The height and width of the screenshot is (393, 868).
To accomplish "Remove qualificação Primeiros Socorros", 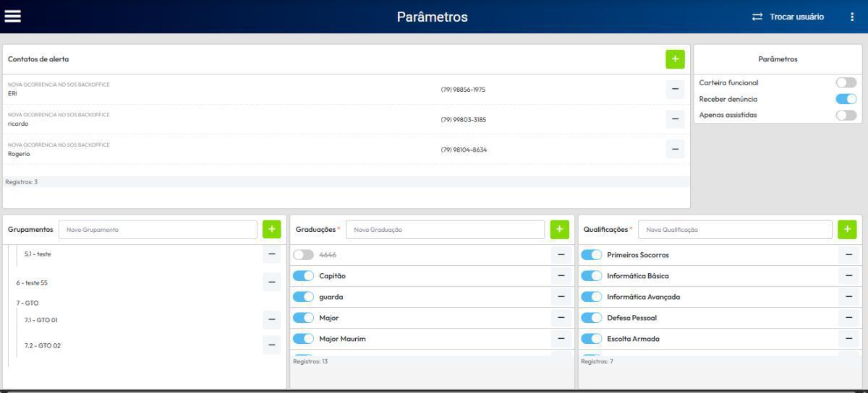I will tap(849, 255).
